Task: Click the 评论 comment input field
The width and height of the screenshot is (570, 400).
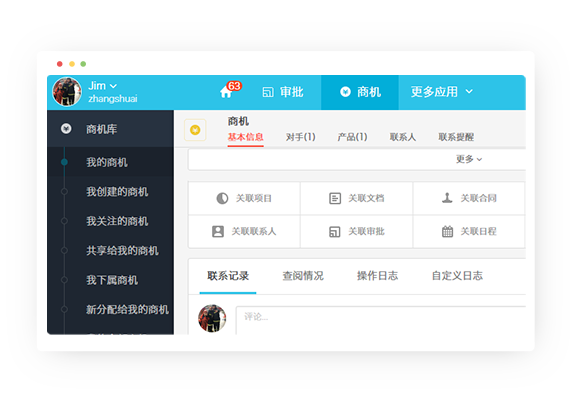Action: (381, 320)
